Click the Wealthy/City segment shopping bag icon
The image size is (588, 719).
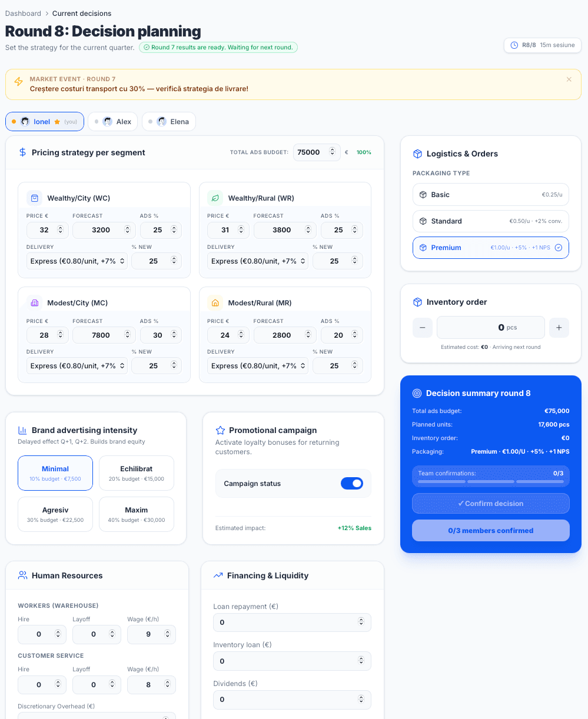pyautogui.click(x=35, y=198)
